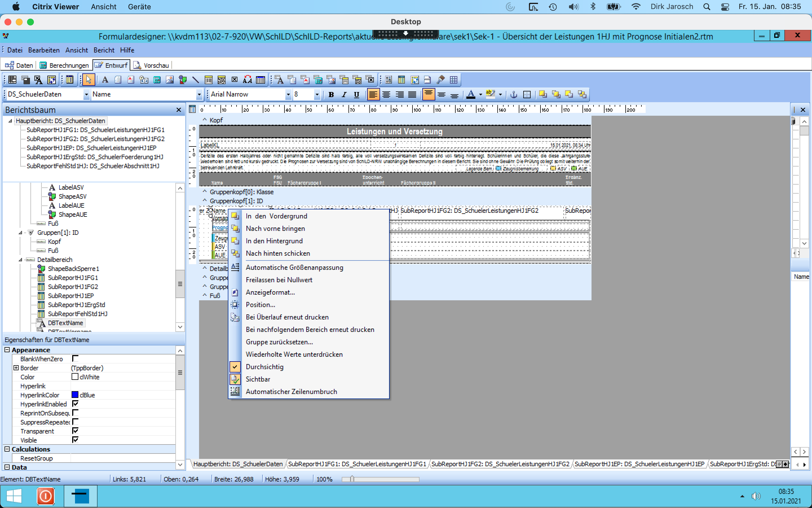Screen dimensions: 812x508
Task: Open SubReportHJ1FG1 bottom tab
Action: (357, 464)
